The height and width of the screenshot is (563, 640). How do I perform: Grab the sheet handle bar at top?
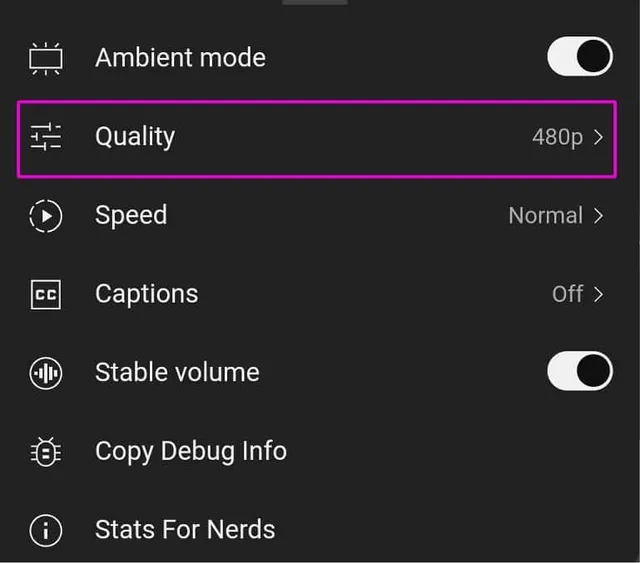pyautogui.click(x=315, y=2)
